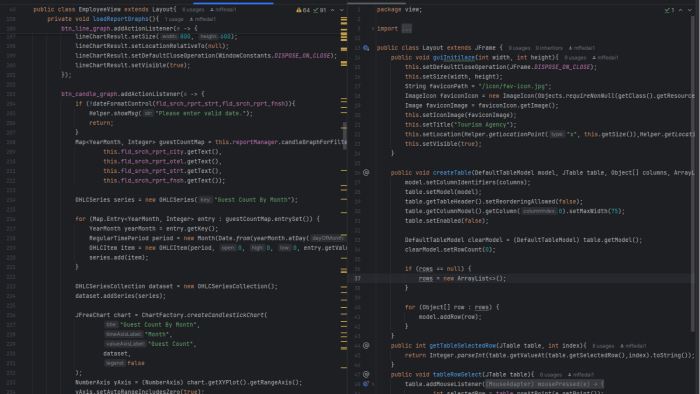Click the gutter icon beside getTableSelectedRow method
The width and height of the screenshot is (700, 394).
tap(366, 345)
